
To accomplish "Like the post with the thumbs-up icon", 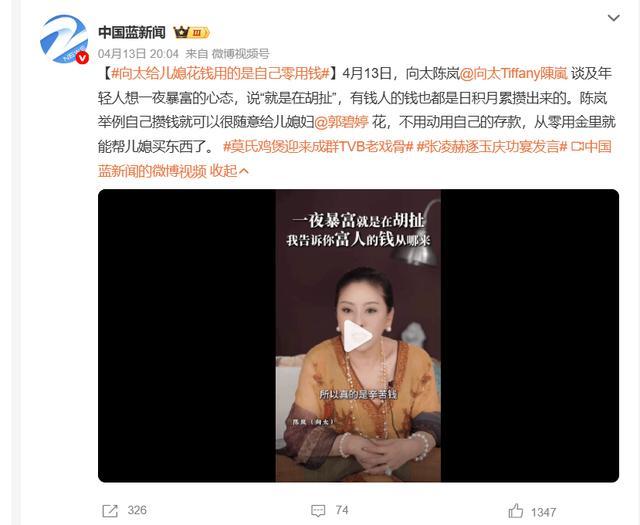I will pos(516,511).
